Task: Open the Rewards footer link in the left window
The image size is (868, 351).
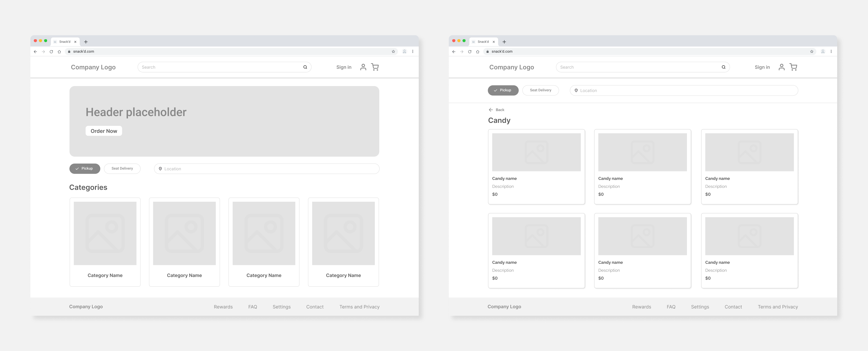Action: (223, 307)
